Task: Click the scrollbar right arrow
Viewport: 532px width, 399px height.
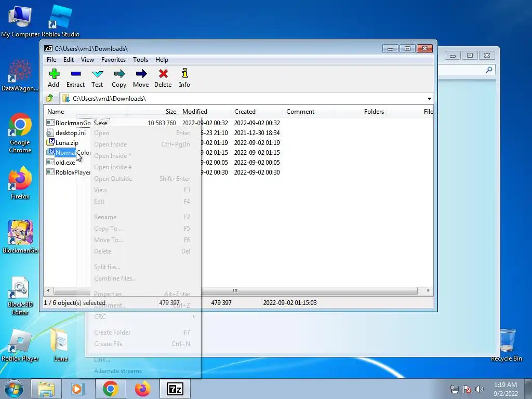Action: click(x=428, y=290)
